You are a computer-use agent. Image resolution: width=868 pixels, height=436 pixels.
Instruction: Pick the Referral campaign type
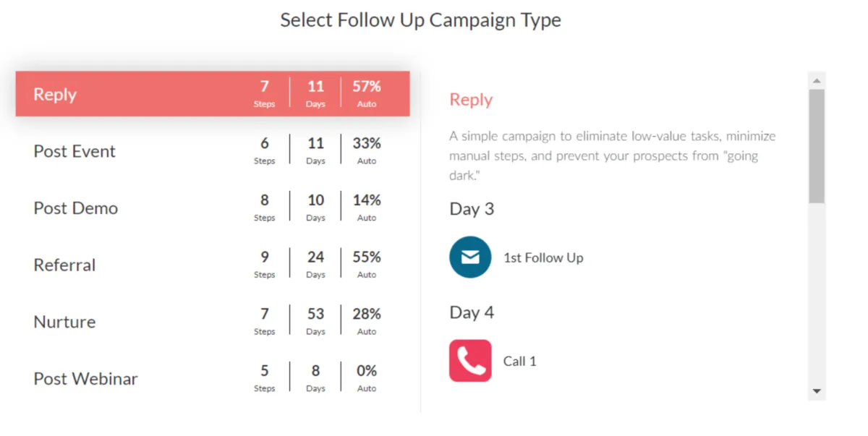point(64,265)
